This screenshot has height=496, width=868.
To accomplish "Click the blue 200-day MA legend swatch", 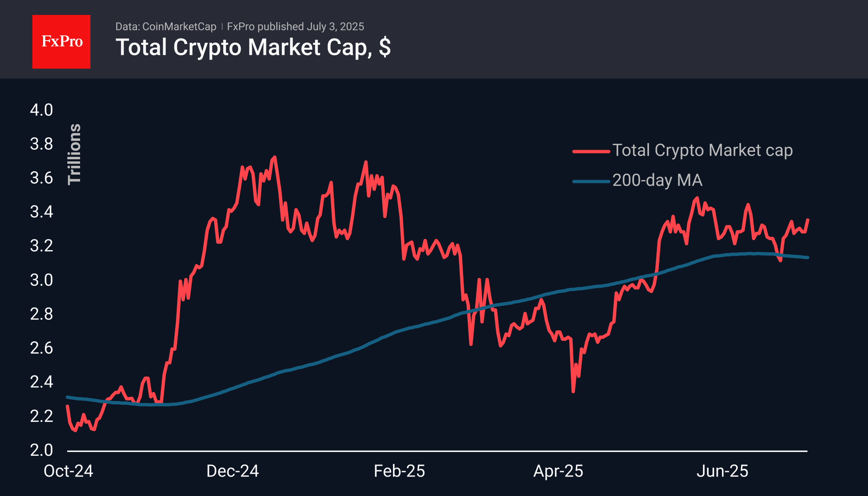I will (x=591, y=181).
